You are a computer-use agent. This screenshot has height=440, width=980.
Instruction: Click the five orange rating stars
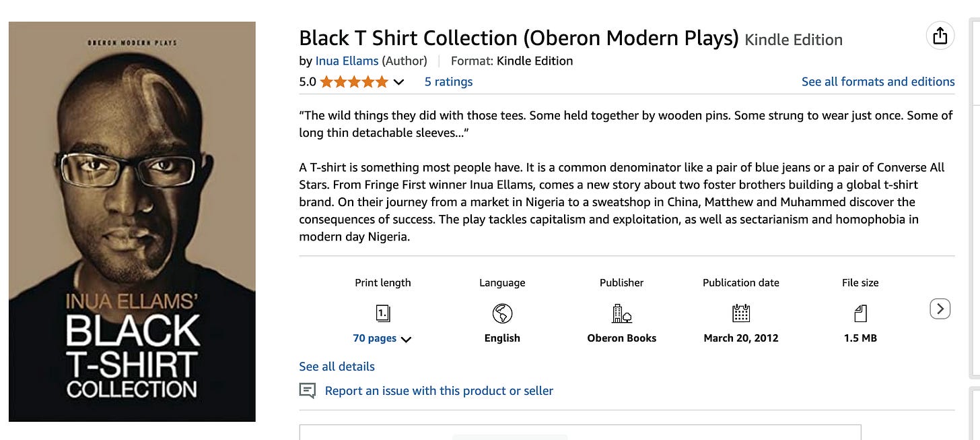[354, 82]
